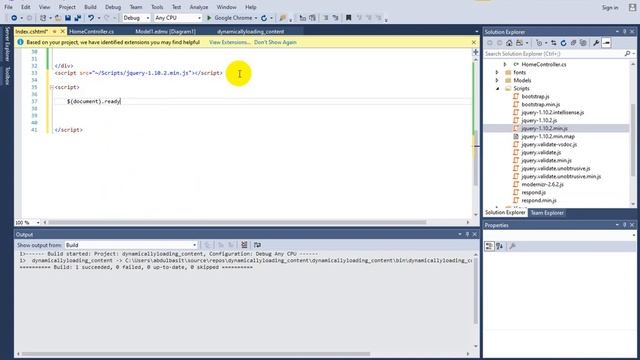Toggle Auto Hide pin on Output panel
The image size is (640, 360).
coord(467,234)
